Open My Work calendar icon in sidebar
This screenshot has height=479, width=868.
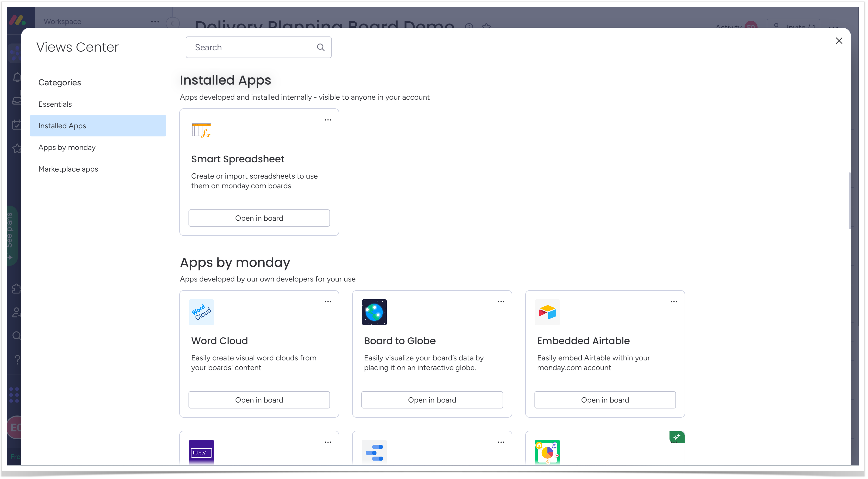[x=16, y=124]
